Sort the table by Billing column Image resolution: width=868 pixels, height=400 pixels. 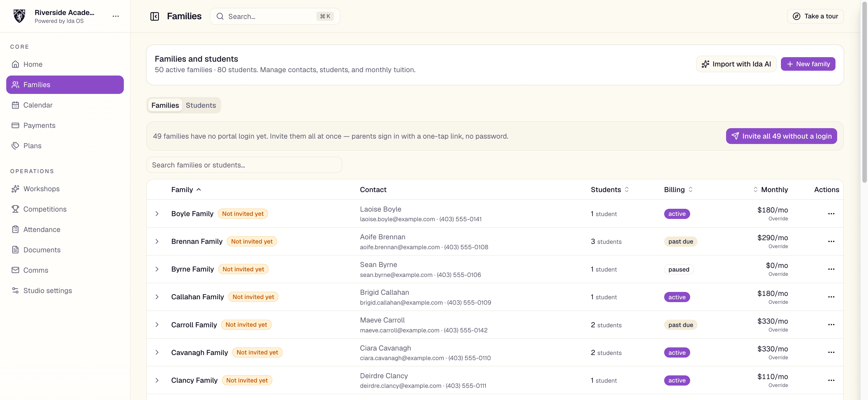[678, 190]
